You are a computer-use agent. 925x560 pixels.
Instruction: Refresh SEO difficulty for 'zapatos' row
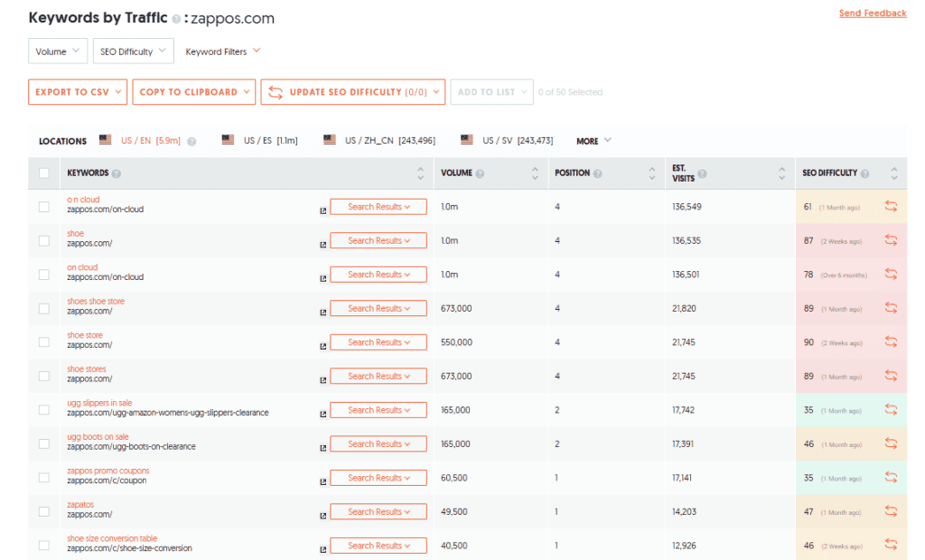click(891, 511)
